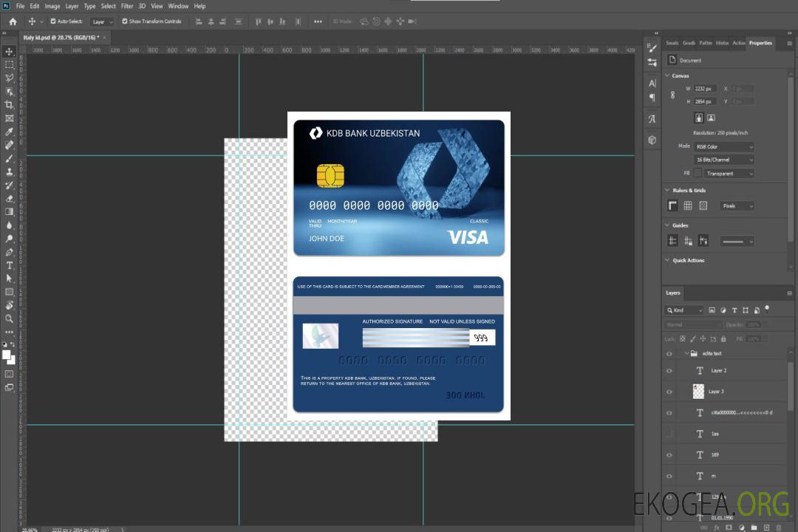Select the Eraser tool
This screenshot has height=532, width=798.
click(9, 199)
